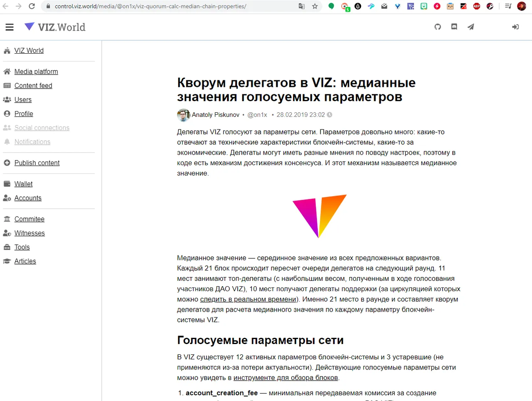Screen dimensions: 532x401
Task: Open the GitHub icon in header
Action: pyautogui.click(x=438, y=27)
